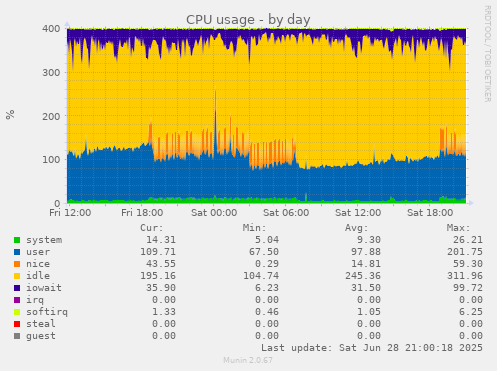Click the dark purple iowait legend swatch

(x=17, y=288)
